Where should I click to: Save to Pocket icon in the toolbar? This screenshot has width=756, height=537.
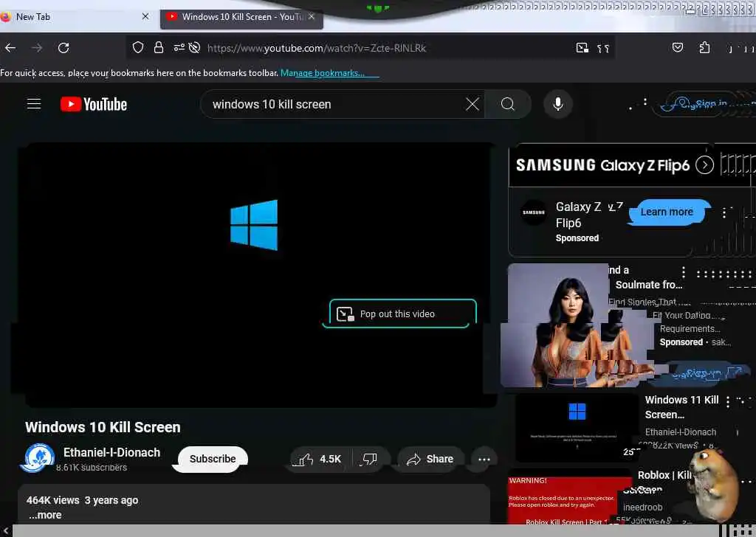point(678,47)
